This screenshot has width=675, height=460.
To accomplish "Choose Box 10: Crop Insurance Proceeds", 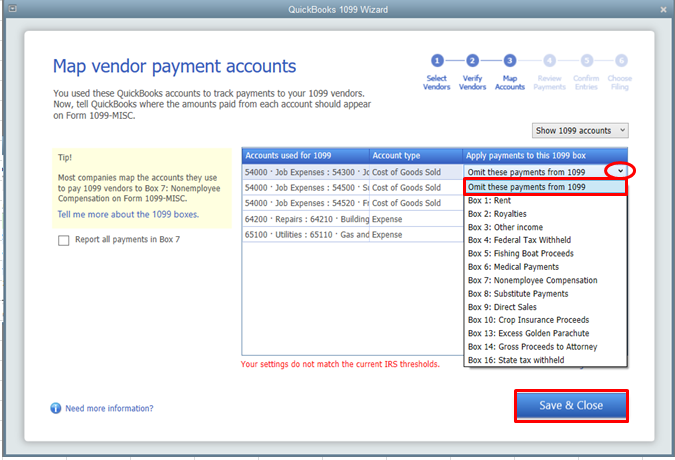I will click(545, 320).
